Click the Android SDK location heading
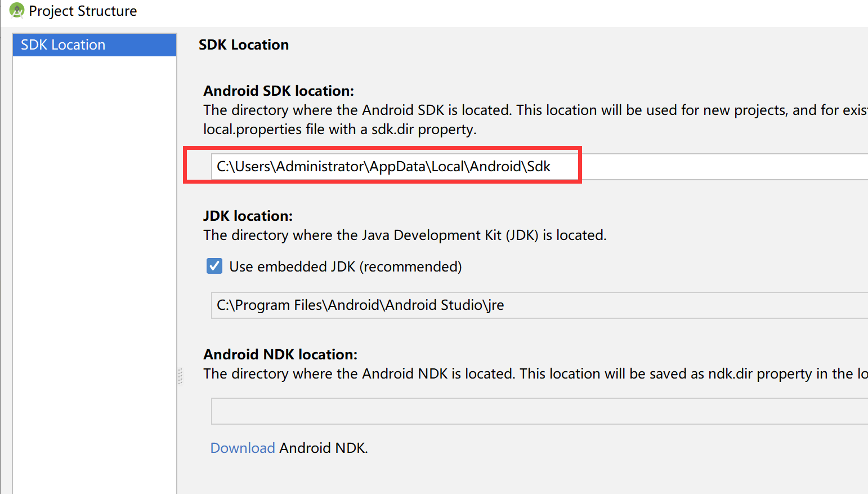Image resolution: width=868 pixels, height=494 pixels. [x=279, y=91]
